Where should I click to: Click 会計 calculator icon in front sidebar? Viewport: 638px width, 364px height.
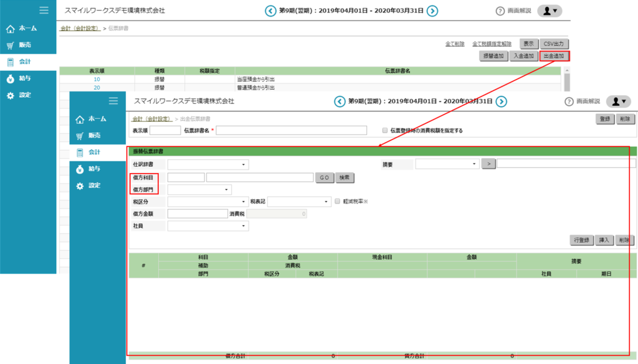pyautogui.click(x=80, y=152)
